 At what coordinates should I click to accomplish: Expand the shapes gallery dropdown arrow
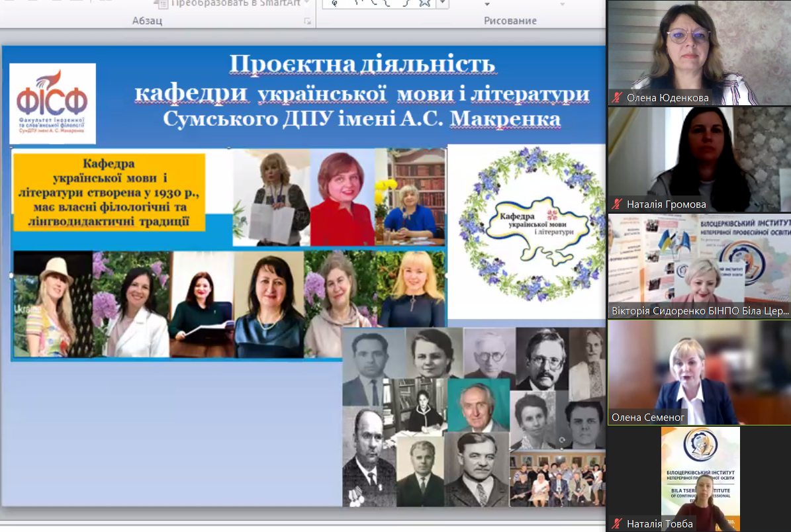(x=442, y=3)
